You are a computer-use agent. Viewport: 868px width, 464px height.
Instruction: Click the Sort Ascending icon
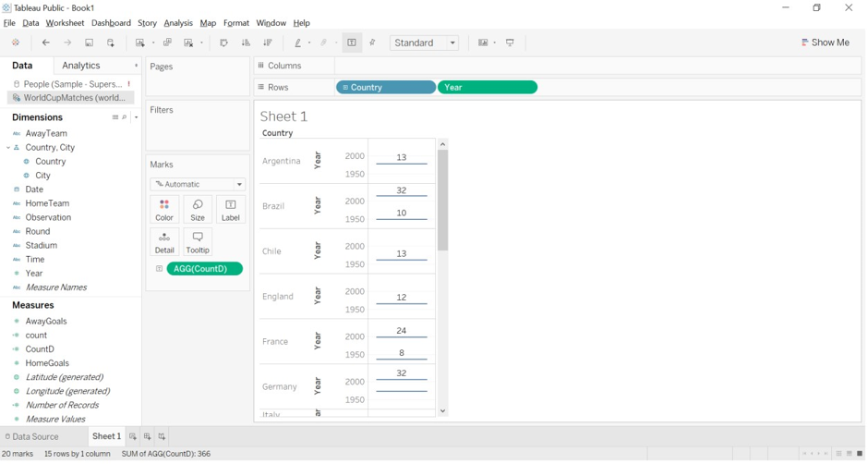click(x=246, y=43)
